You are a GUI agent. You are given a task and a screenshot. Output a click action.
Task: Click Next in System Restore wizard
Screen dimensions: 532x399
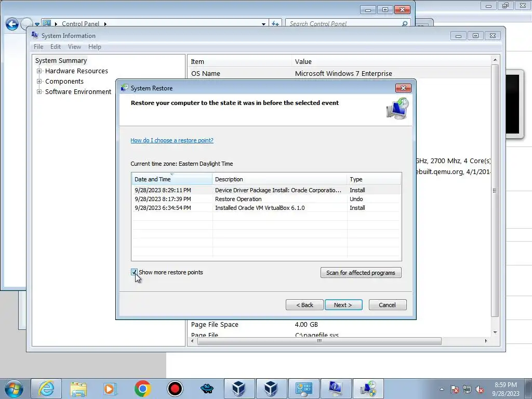tap(343, 304)
